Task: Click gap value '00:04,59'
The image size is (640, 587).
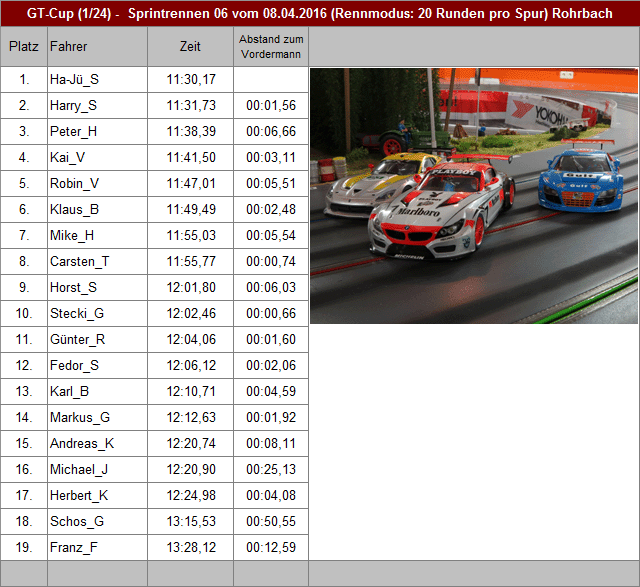Action: (271, 391)
